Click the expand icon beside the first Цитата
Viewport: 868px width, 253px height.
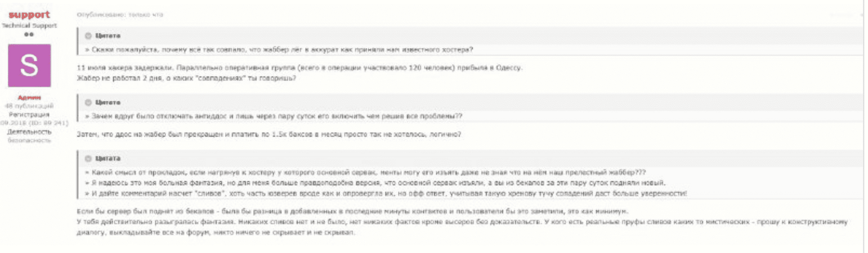[88, 36]
